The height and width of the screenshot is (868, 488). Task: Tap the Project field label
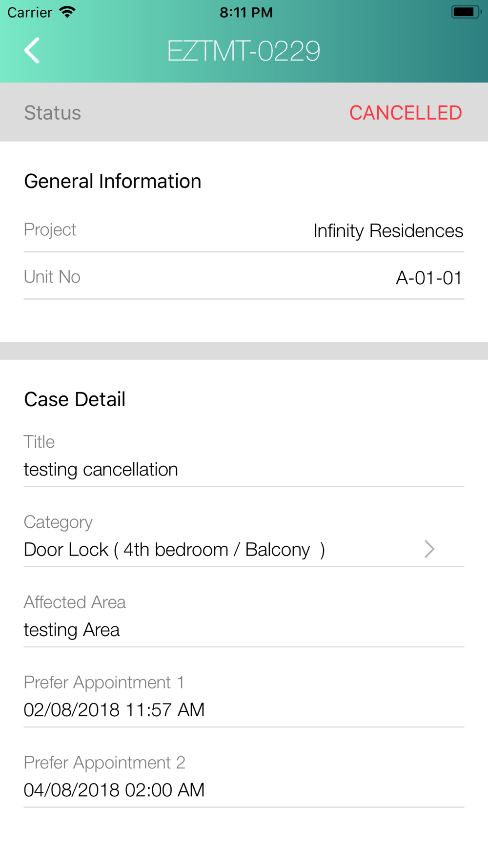click(50, 230)
